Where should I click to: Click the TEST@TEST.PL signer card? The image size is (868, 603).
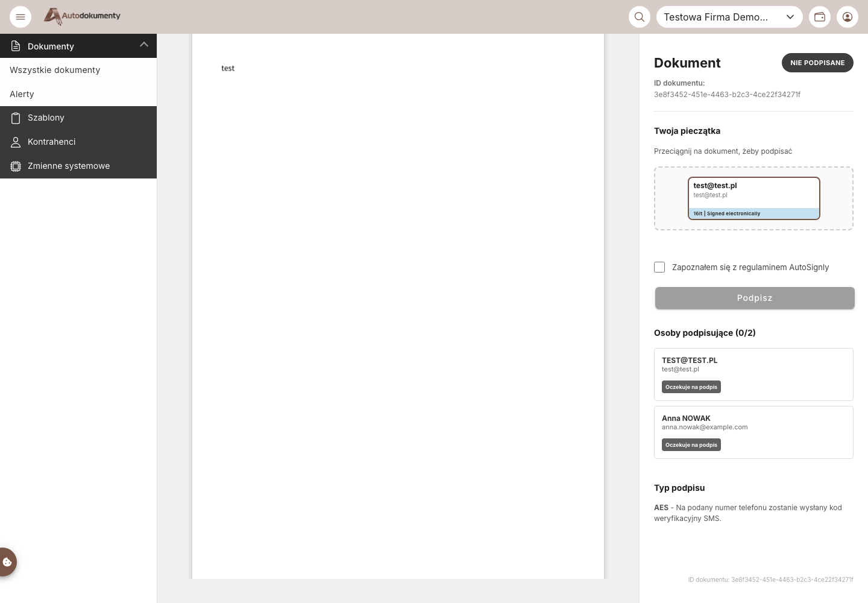click(753, 374)
